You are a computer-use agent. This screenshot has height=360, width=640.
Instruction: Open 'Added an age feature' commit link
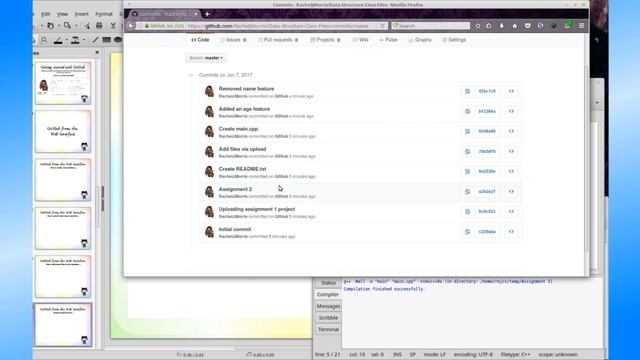click(x=244, y=109)
